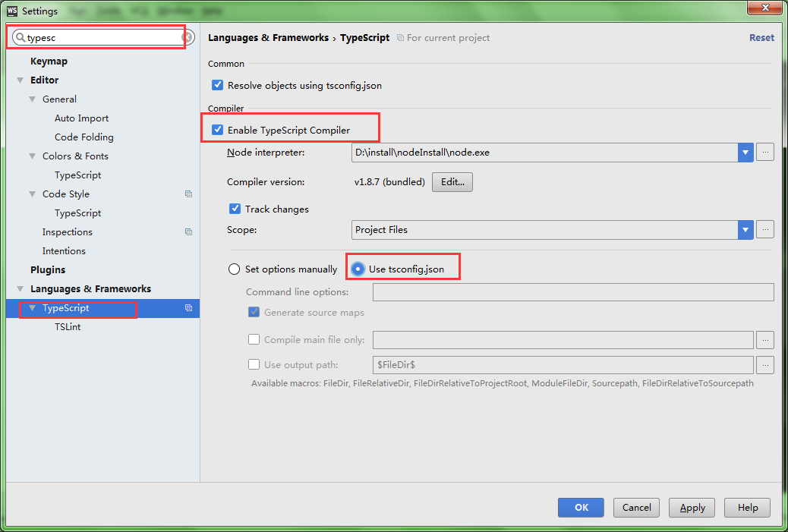
Task: Click the project-level icon beside Inspections
Action: pyautogui.click(x=188, y=231)
